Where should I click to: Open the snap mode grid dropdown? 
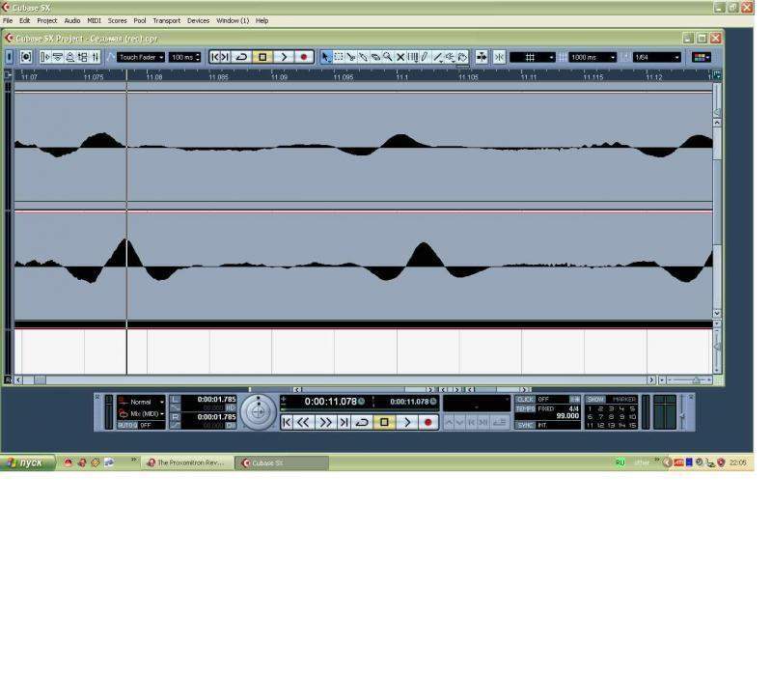[533, 57]
